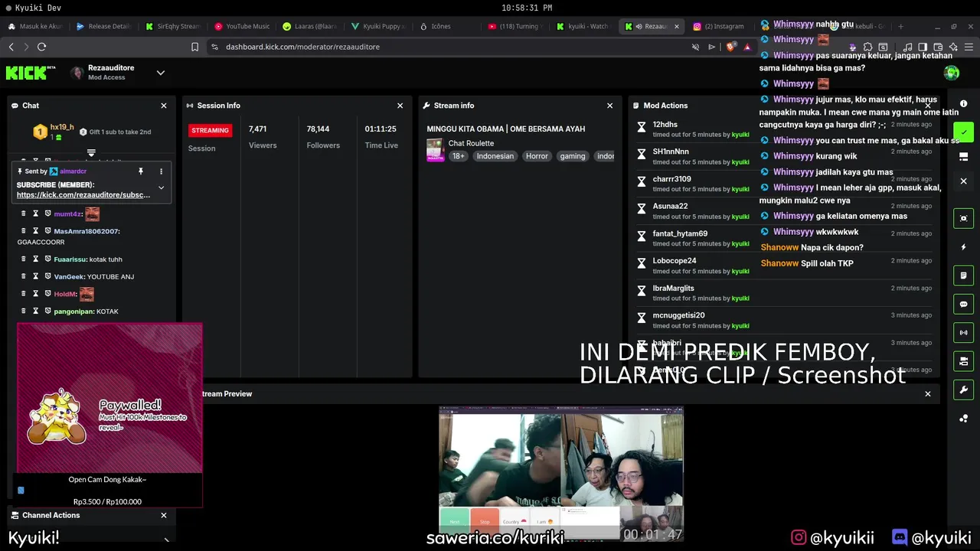Viewport: 980px width, 551px height.
Task: Toggle the chat bubble sidebar icon
Action: 963,304
